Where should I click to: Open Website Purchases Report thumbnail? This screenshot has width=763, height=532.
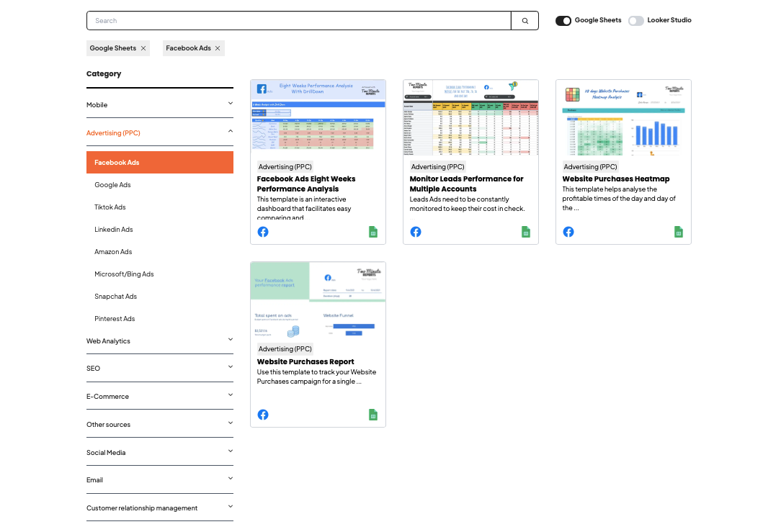coord(318,300)
